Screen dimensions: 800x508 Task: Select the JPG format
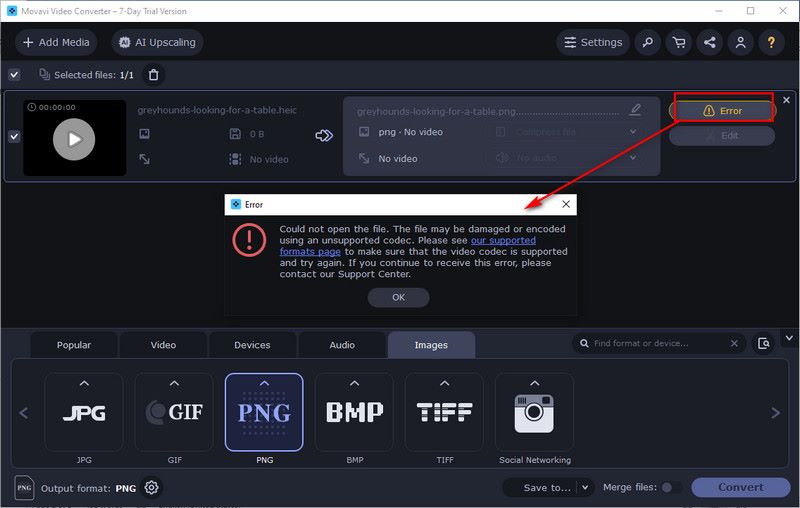click(x=84, y=412)
